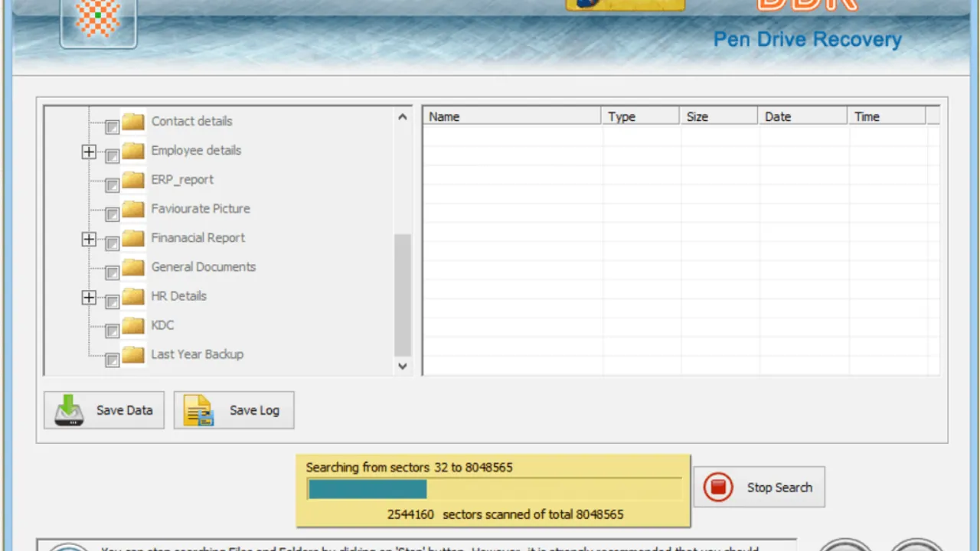
Task: Tick the ERP_report checkbox
Action: tap(113, 185)
